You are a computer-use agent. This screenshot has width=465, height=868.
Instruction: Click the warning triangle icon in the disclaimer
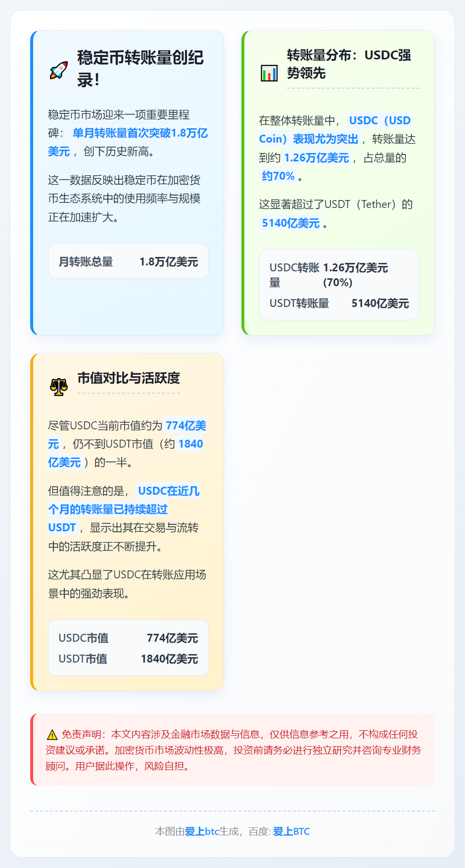[52, 735]
